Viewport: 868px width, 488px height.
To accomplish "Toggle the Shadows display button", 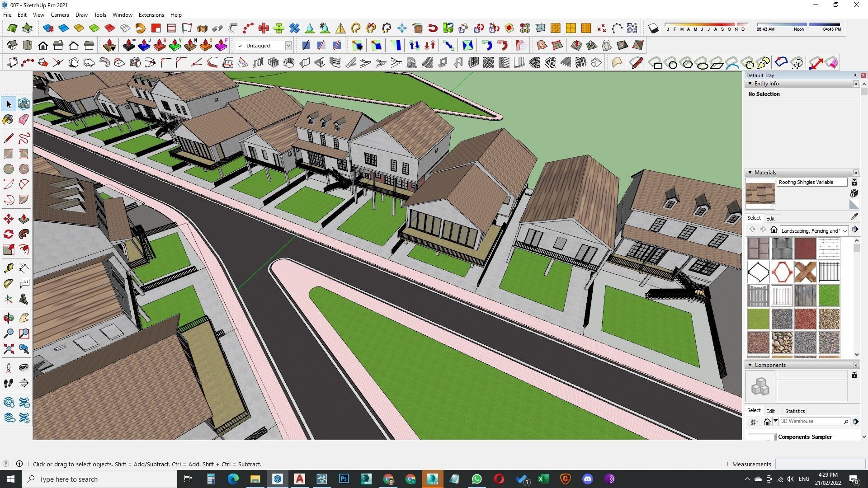I will coord(653,28).
